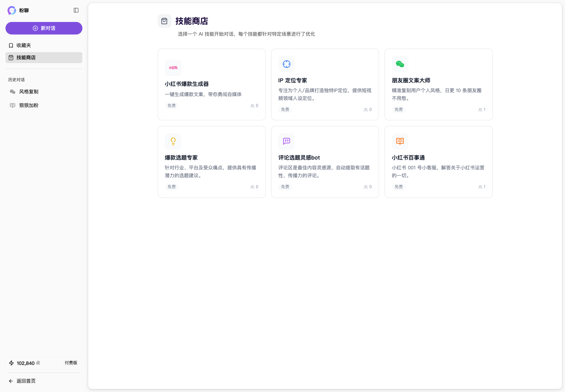The width and height of the screenshot is (565, 392).
Task: Collapse the sidebar with the panel toggle
Action: pyautogui.click(x=76, y=10)
